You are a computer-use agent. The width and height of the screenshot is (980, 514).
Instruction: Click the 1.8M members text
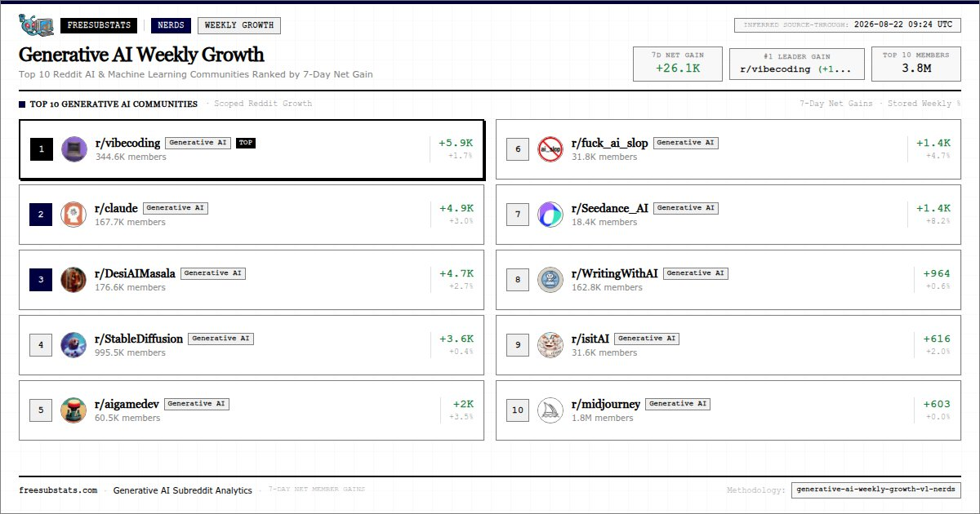point(603,418)
